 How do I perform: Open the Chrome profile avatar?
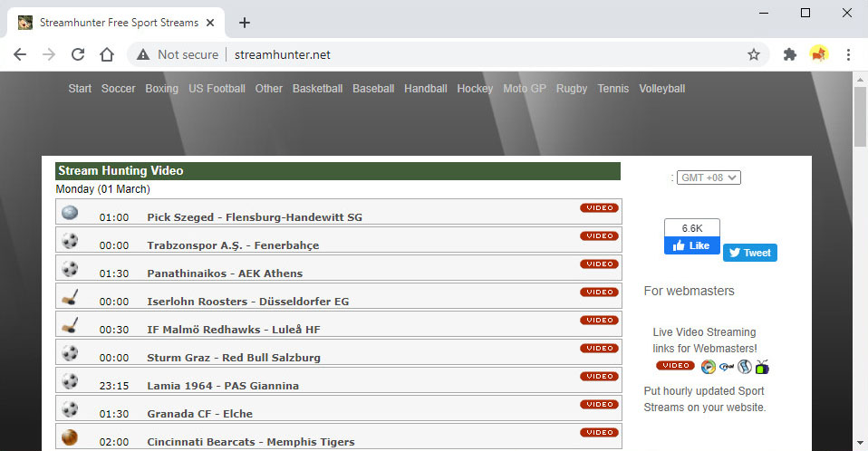point(819,54)
